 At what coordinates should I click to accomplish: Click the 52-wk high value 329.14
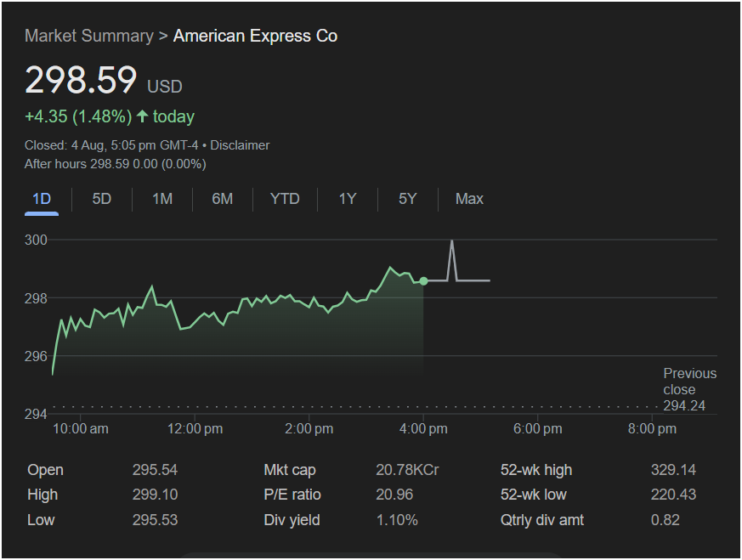point(673,470)
